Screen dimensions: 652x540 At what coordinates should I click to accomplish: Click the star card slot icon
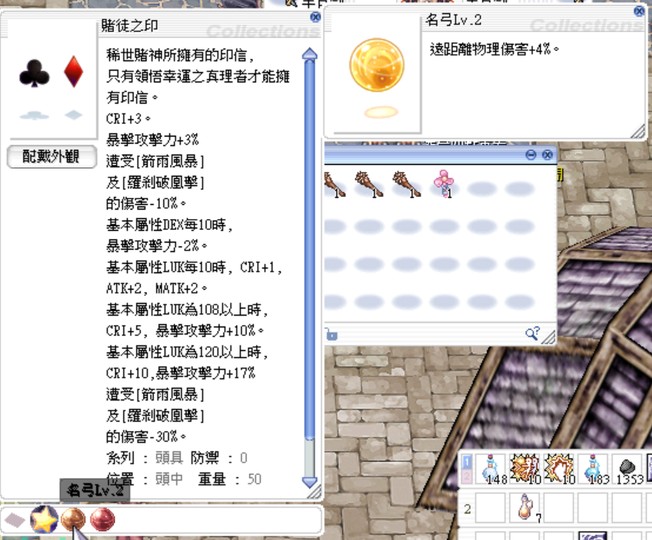[x=43, y=519]
